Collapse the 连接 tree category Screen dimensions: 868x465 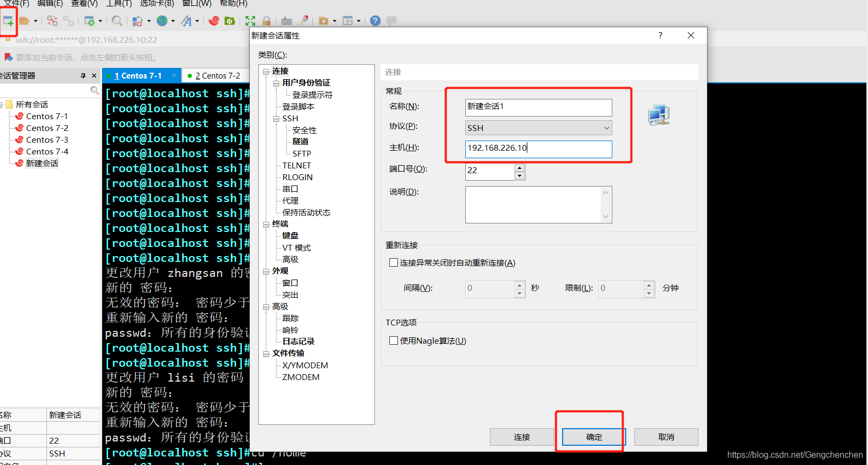tap(266, 71)
